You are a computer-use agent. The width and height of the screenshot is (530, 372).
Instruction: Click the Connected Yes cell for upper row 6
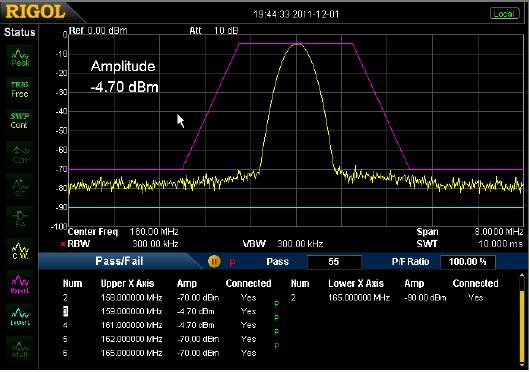(248, 353)
